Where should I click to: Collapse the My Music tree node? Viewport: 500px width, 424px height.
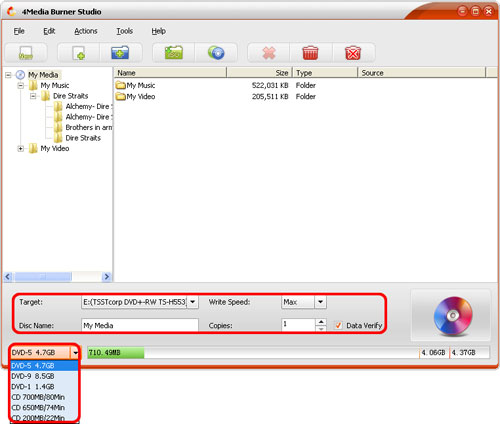(x=21, y=86)
